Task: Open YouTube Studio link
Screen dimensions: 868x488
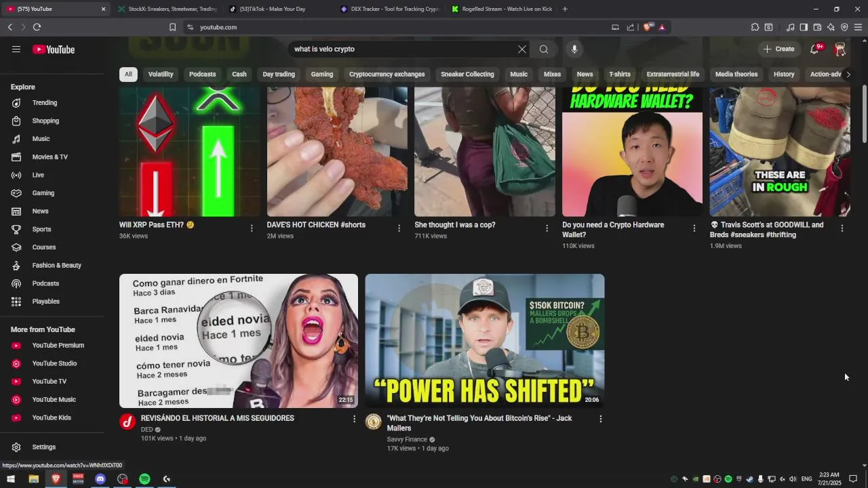Action: click(54, 363)
